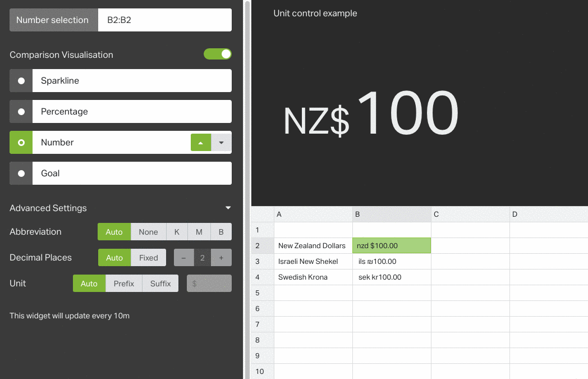Screen dimensions: 588x379
Task: Click the 'This widget will update every 10m' note
Action: 70,316
